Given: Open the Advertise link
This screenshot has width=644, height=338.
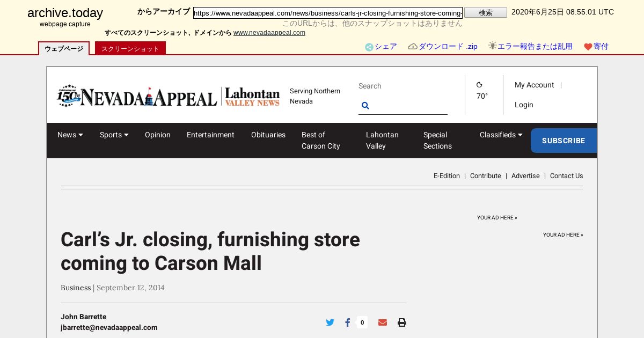Looking at the screenshot, I should pos(525,176).
